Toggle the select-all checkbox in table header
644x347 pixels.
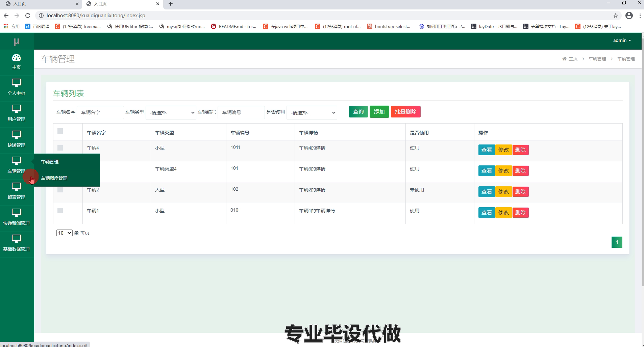[60, 131]
